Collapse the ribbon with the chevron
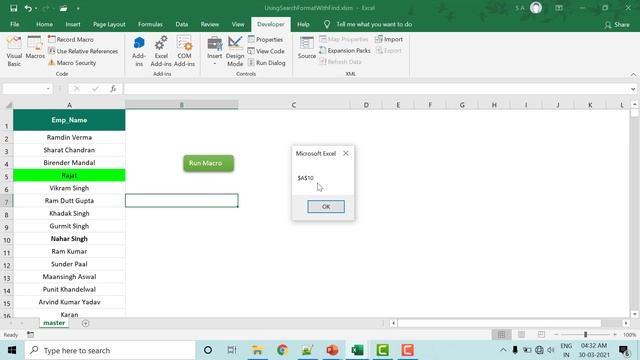The height and width of the screenshot is (360, 640). point(633,75)
